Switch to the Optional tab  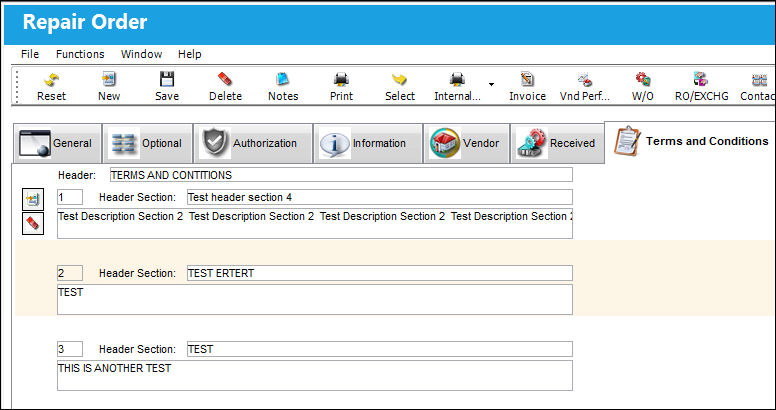point(147,144)
